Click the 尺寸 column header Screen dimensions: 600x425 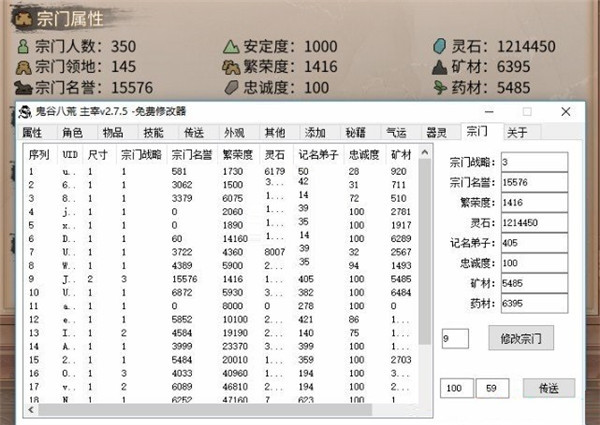pos(98,155)
